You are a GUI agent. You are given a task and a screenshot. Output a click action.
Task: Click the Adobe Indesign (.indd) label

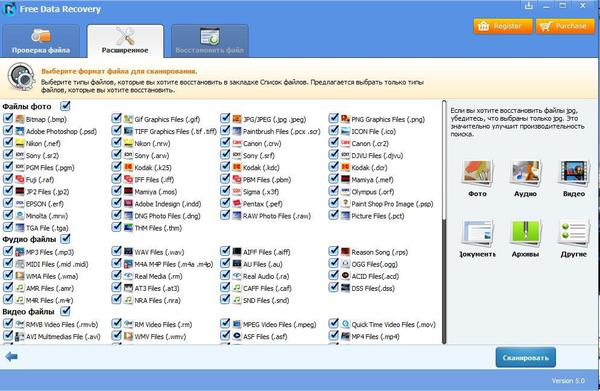pyautogui.click(x=168, y=204)
